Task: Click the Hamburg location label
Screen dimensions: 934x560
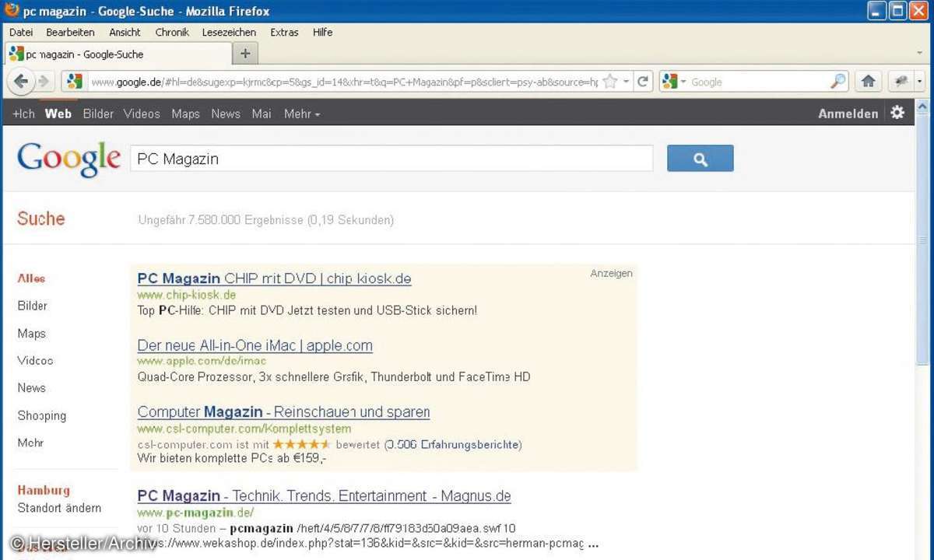Action: click(x=44, y=491)
